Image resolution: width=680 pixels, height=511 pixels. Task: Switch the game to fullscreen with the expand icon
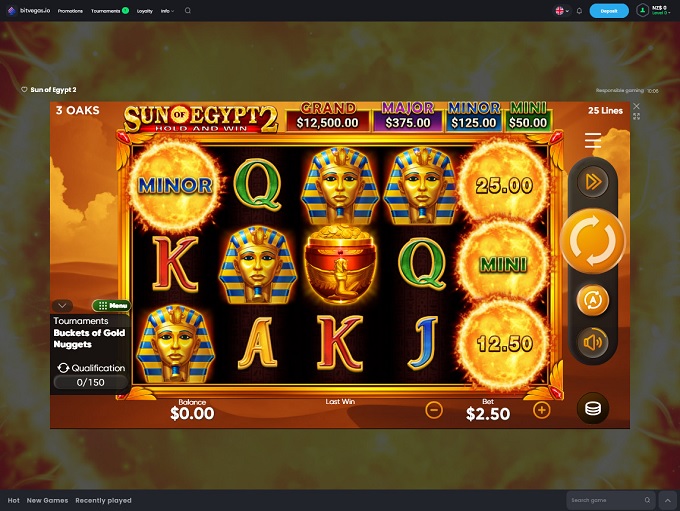tap(636, 116)
